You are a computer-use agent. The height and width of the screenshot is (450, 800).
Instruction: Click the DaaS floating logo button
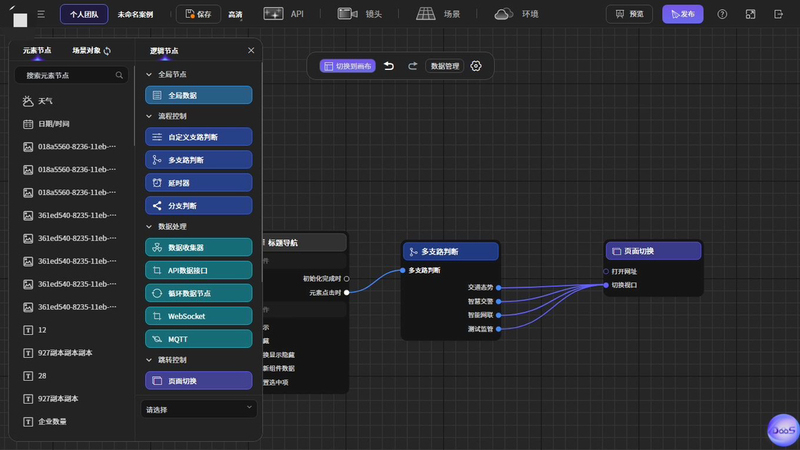pos(782,428)
